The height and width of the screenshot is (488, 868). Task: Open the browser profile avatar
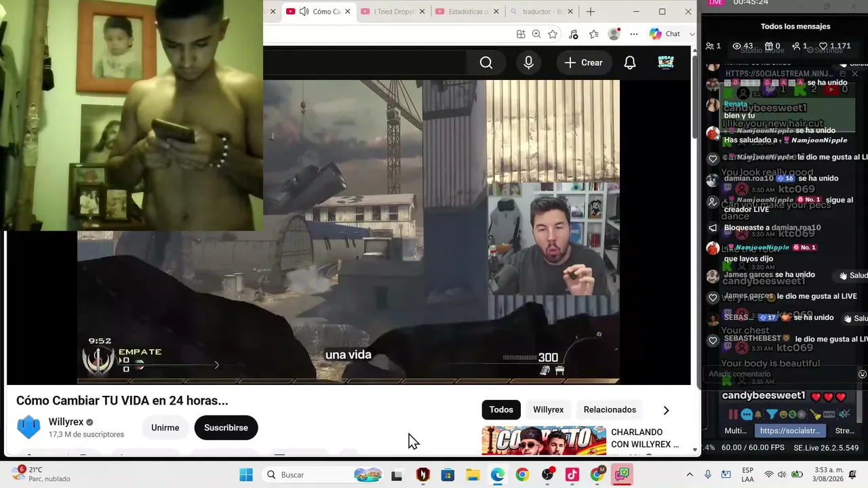[614, 34]
